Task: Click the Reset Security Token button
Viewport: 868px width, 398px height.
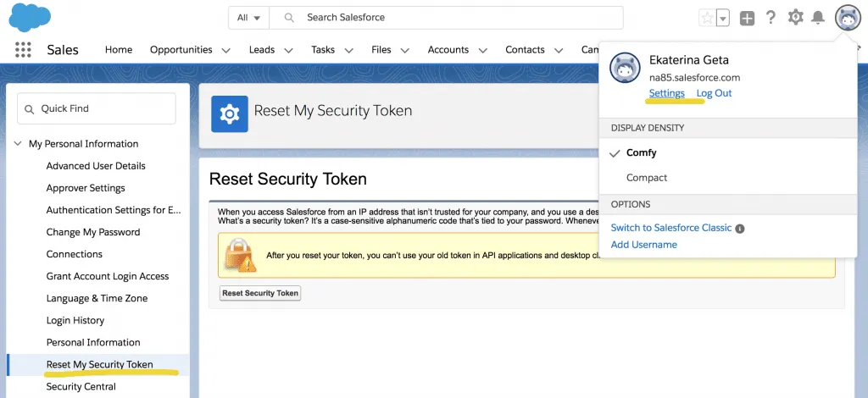Action: click(x=260, y=293)
